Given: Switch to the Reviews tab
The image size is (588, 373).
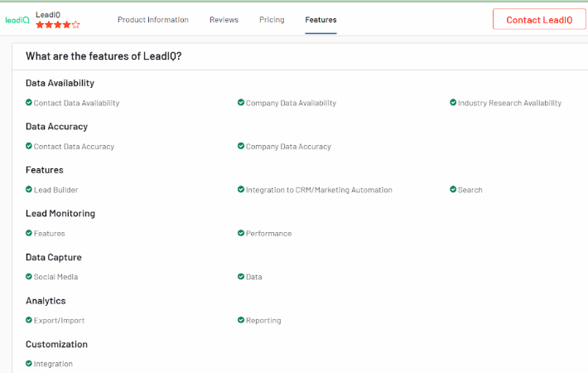Looking at the screenshot, I should coord(224,20).
